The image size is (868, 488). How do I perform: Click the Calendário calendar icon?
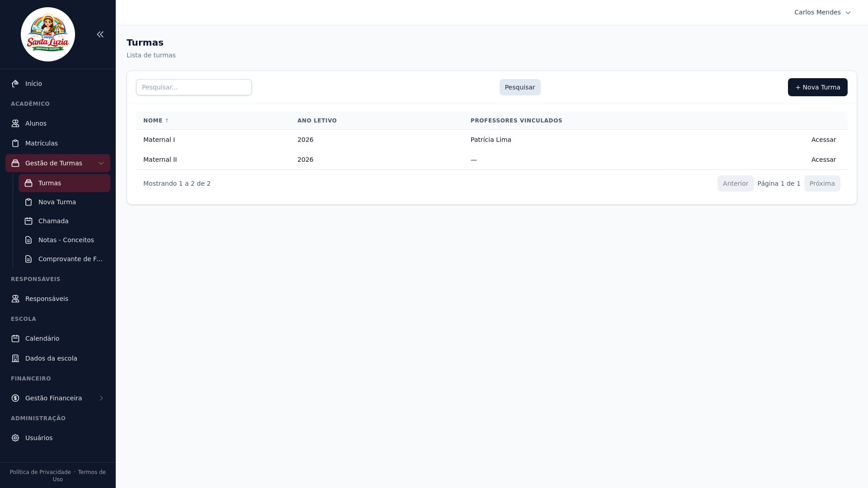click(15, 338)
